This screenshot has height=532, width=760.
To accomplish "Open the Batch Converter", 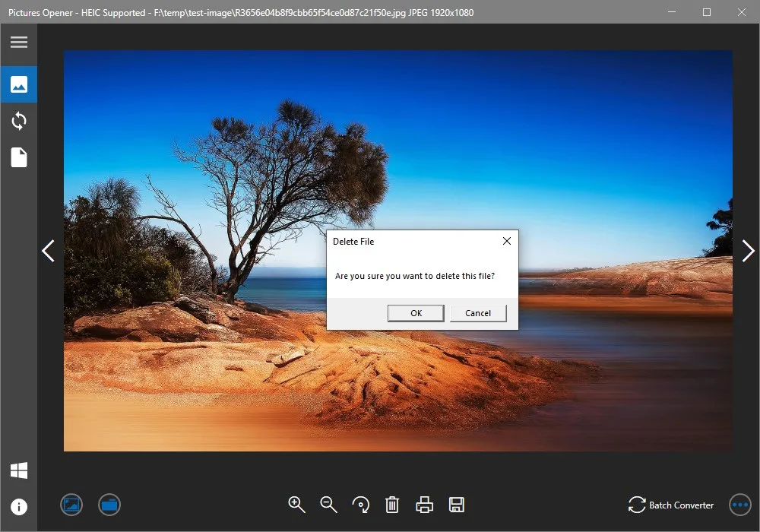I will [x=671, y=505].
